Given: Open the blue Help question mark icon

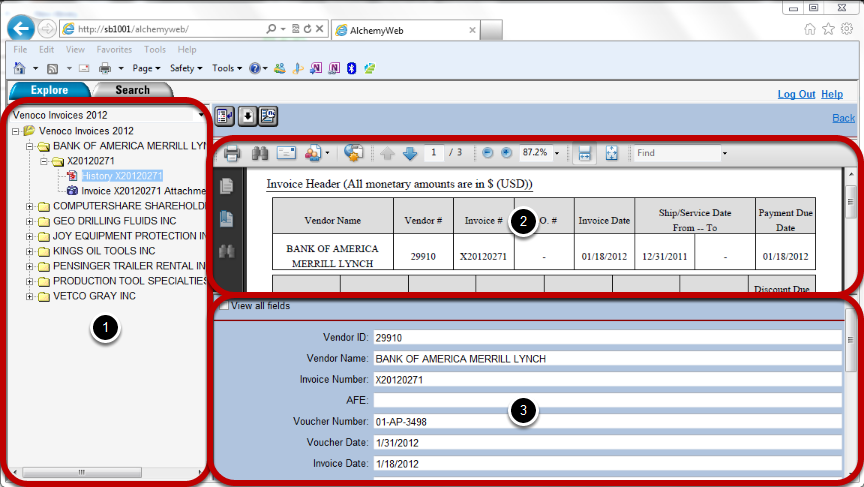Looking at the screenshot, I should 255,68.
